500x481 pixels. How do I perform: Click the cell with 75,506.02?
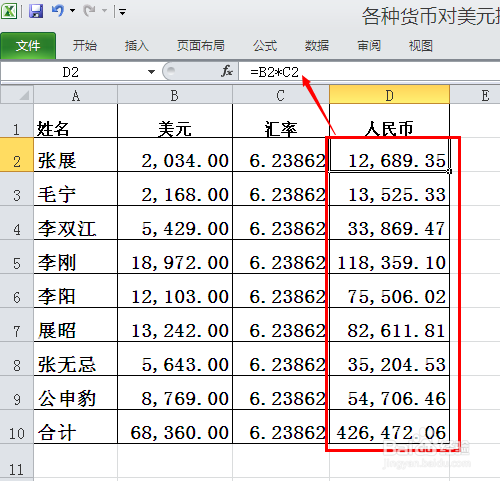pyautogui.click(x=389, y=291)
